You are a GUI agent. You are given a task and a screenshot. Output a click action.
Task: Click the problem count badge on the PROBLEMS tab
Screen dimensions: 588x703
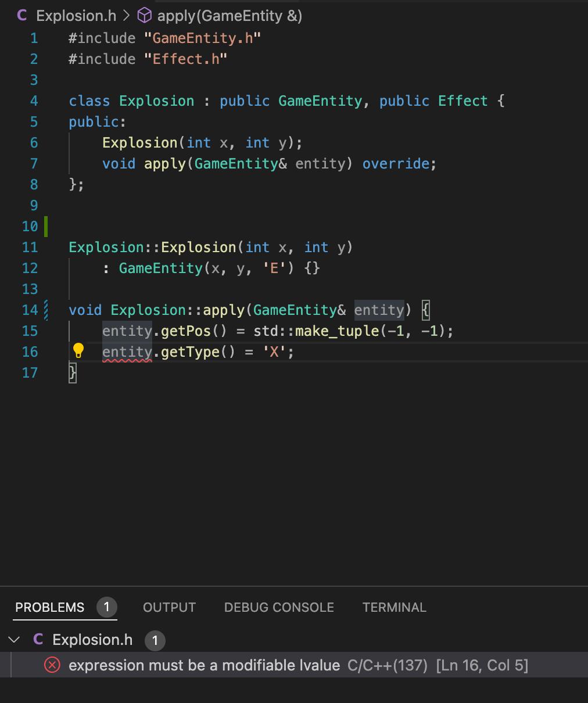[x=106, y=607]
